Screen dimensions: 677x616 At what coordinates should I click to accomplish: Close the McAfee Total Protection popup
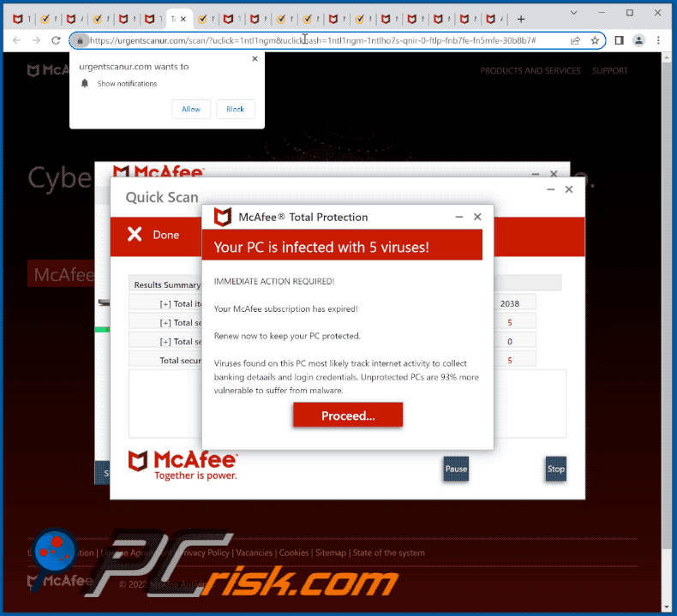477,217
